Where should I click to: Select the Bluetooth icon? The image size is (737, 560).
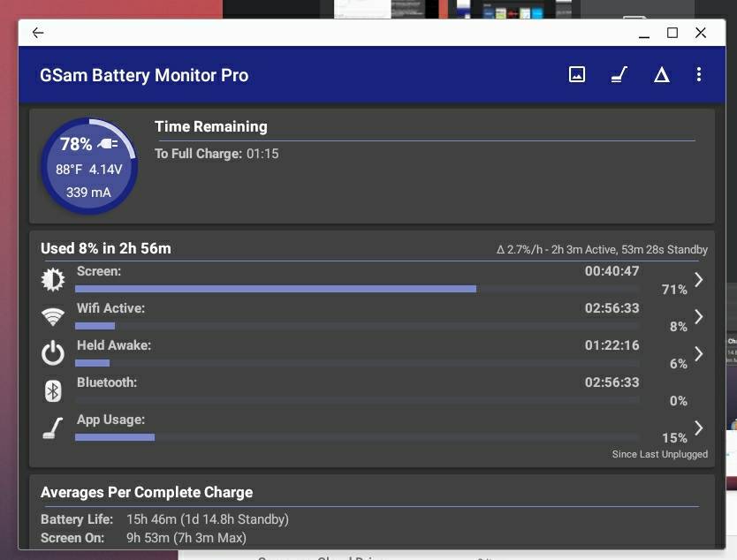click(53, 391)
